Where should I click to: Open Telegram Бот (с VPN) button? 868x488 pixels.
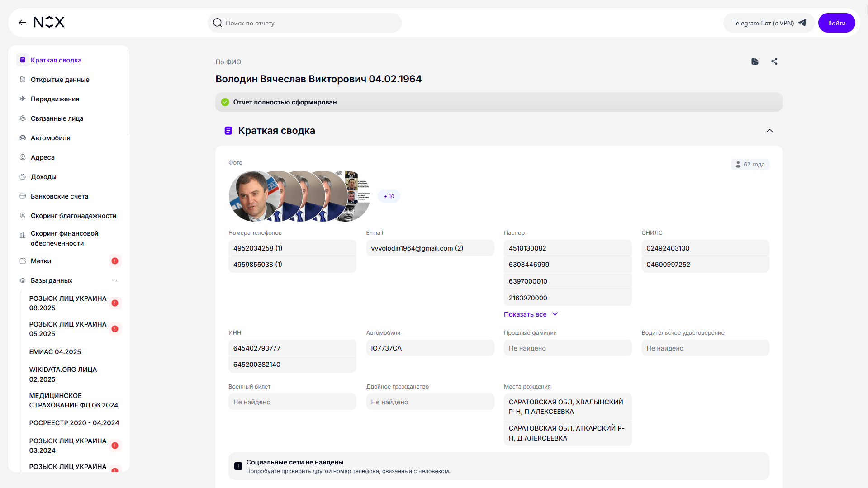tap(769, 23)
